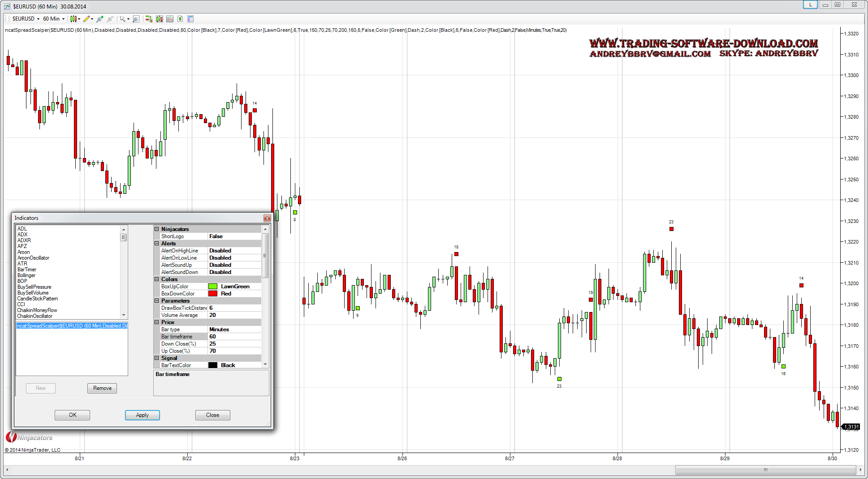Click the zoom frame magnifier icon
The width and height of the screenshot is (868, 479).
pyautogui.click(x=136, y=19)
